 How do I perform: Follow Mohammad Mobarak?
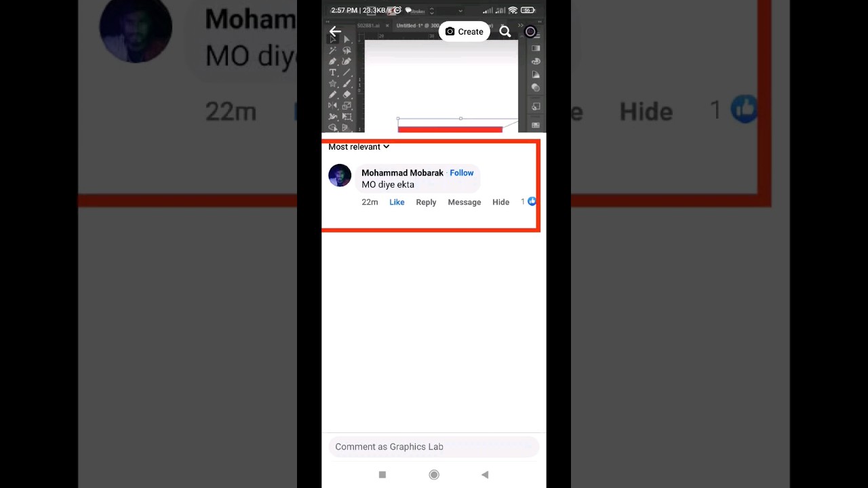[462, 173]
